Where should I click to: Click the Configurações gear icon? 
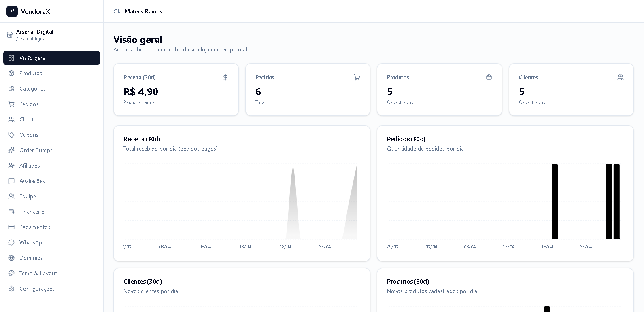tap(11, 289)
